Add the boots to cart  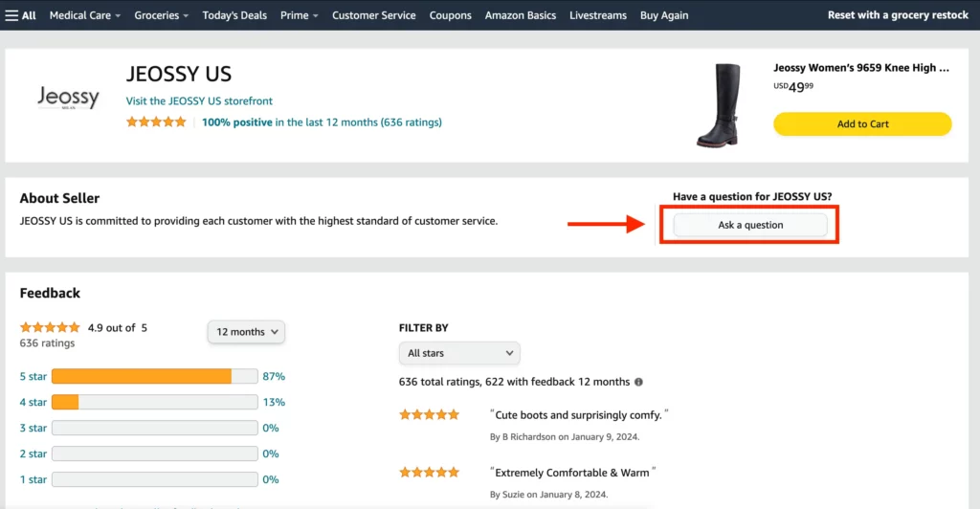click(862, 123)
